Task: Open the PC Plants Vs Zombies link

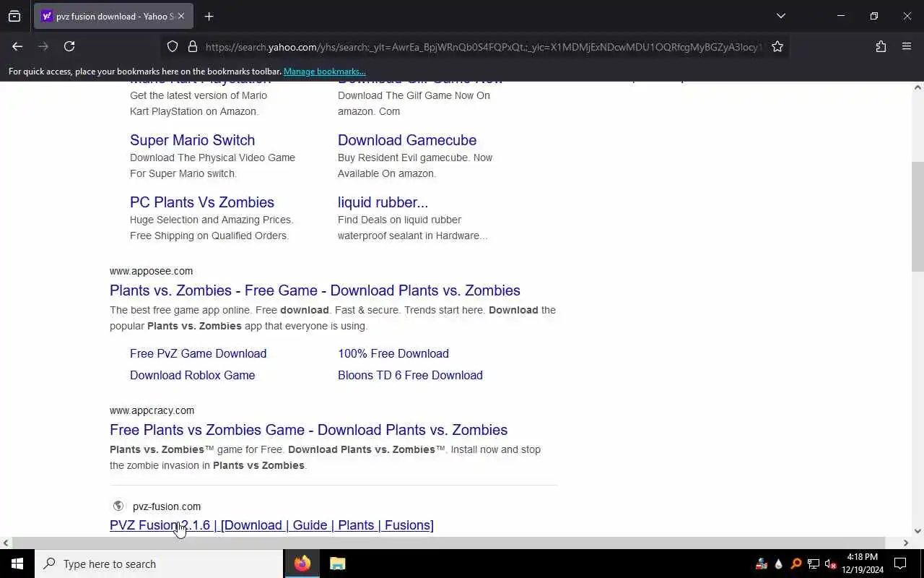Action: [202, 202]
